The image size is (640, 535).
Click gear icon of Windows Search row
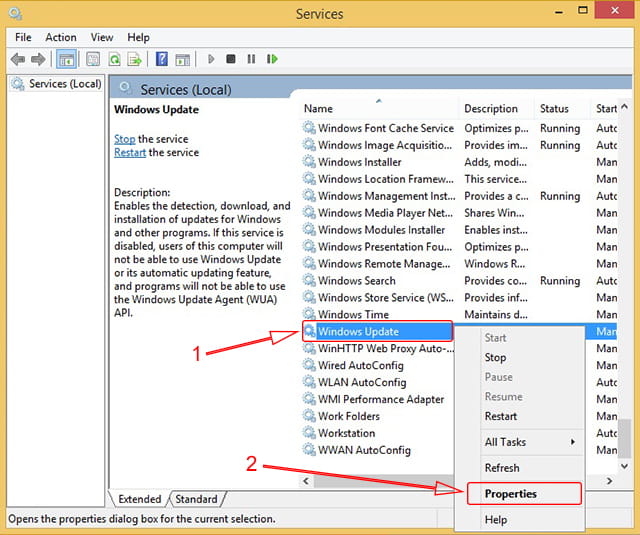309,280
